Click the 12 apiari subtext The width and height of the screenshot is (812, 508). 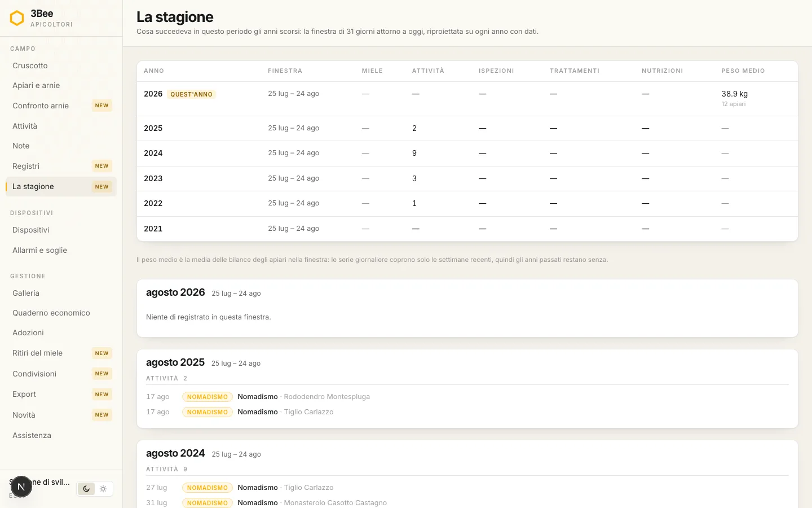734,104
